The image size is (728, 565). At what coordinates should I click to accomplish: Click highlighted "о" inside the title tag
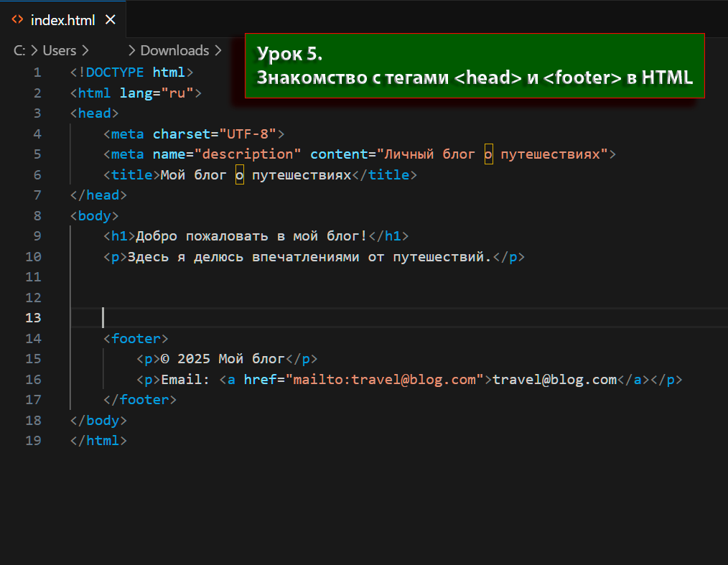240,174
